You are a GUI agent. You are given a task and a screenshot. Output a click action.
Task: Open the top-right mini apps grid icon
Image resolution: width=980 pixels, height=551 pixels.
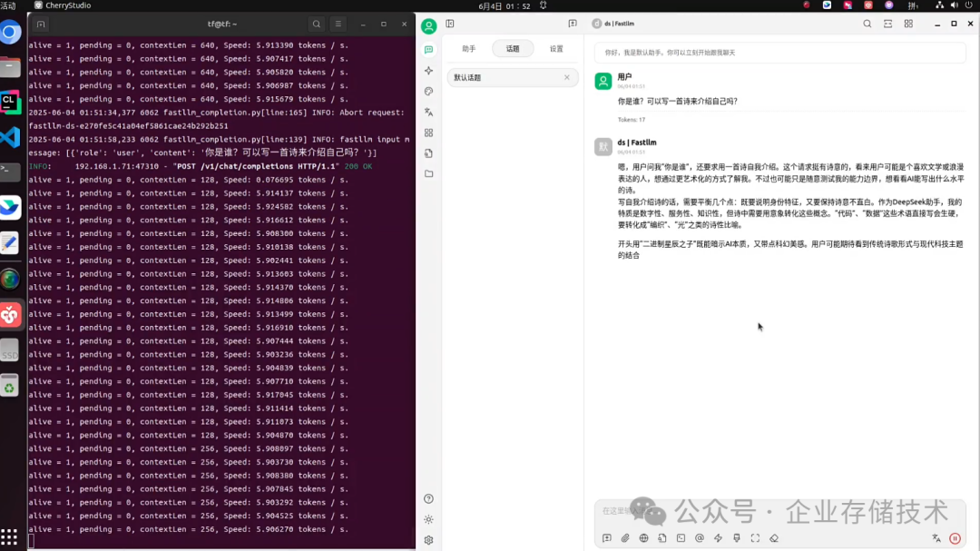908,24
